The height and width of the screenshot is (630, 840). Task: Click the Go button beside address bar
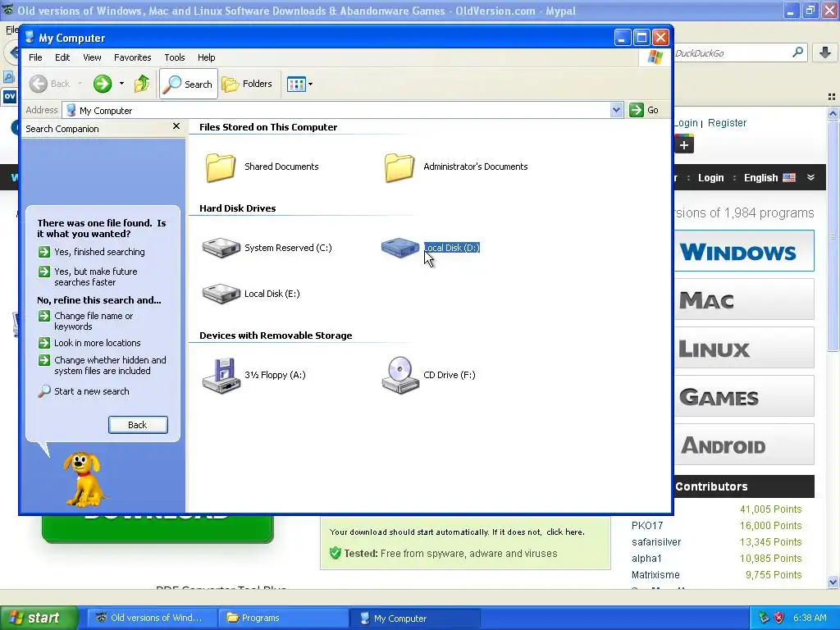point(645,110)
